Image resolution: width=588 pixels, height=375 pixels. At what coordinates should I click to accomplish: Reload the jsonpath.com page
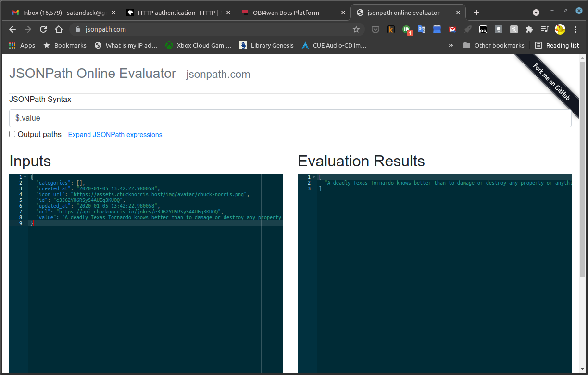click(x=43, y=29)
